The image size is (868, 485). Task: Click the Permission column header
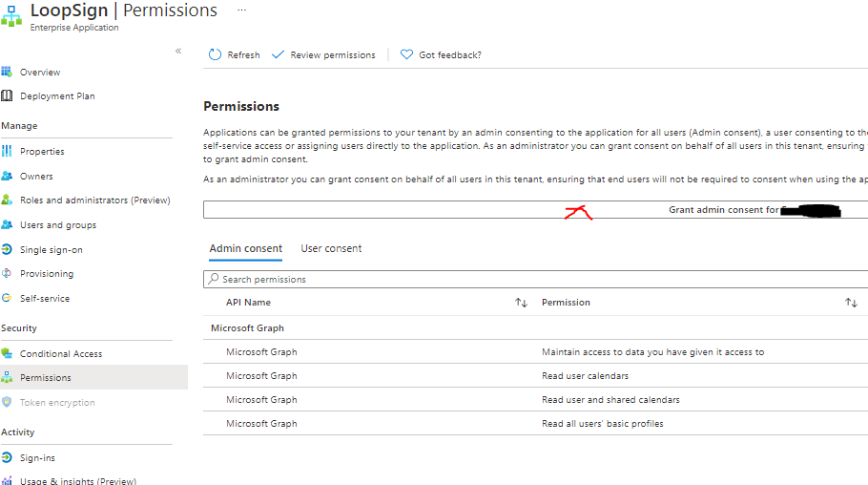click(x=566, y=302)
